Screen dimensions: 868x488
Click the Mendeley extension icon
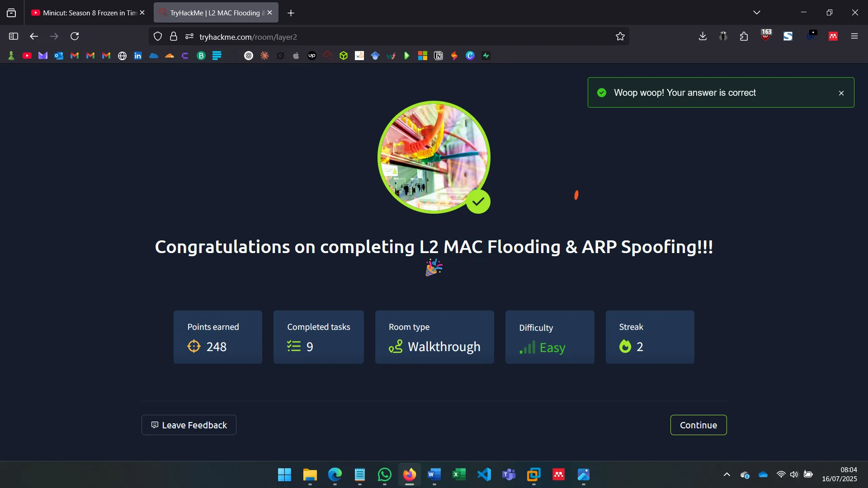tap(833, 36)
